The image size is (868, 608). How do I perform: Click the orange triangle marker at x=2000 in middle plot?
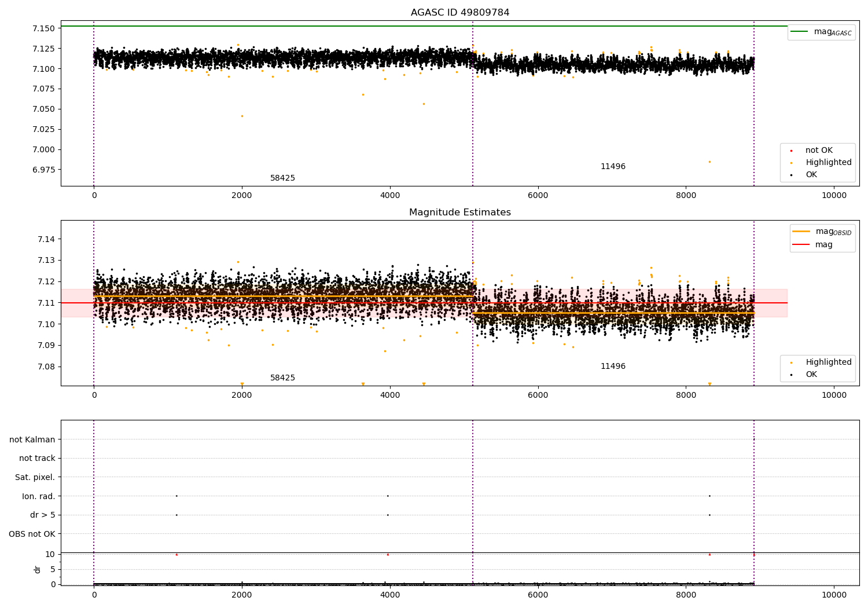[x=242, y=384]
